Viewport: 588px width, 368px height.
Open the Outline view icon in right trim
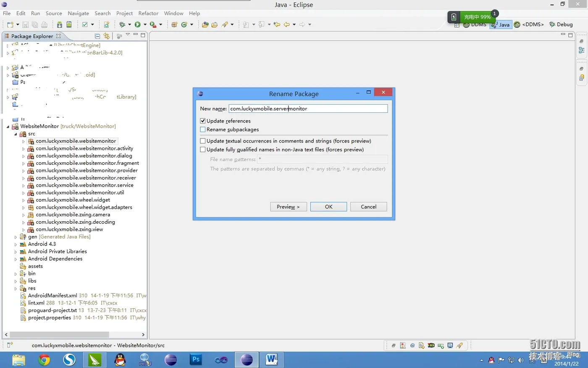pyautogui.click(x=582, y=50)
